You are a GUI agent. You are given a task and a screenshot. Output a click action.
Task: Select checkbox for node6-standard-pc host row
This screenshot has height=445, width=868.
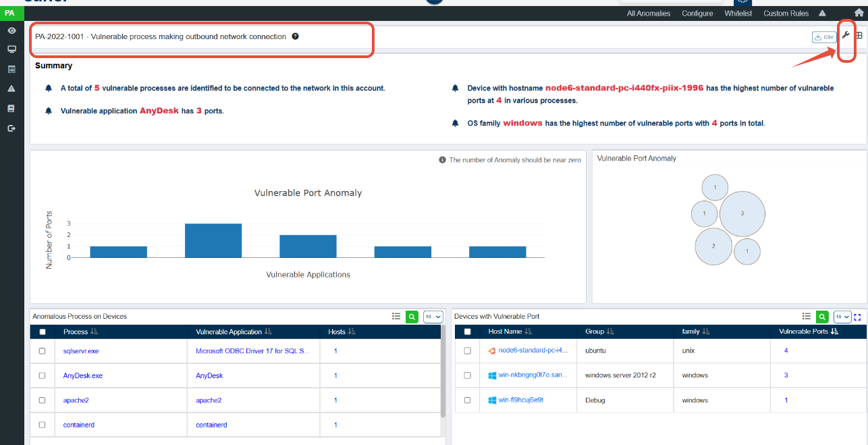(467, 351)
